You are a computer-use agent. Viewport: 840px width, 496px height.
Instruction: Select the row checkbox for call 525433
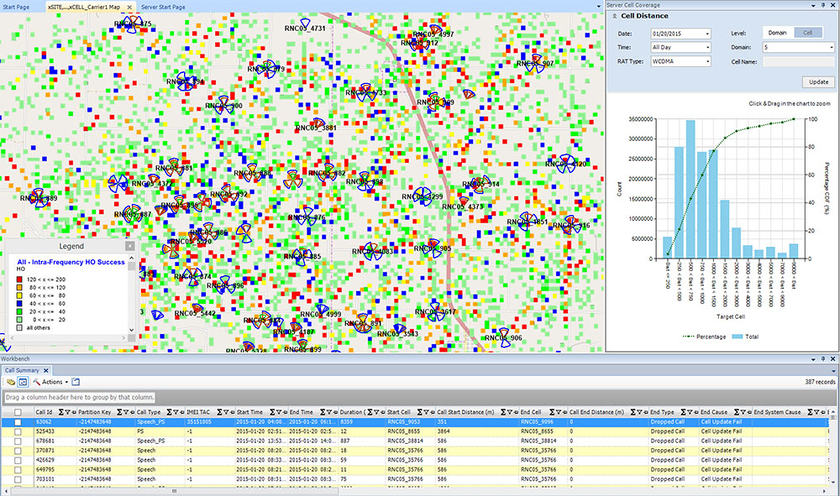pyautogui.click(x=17, y=431)
